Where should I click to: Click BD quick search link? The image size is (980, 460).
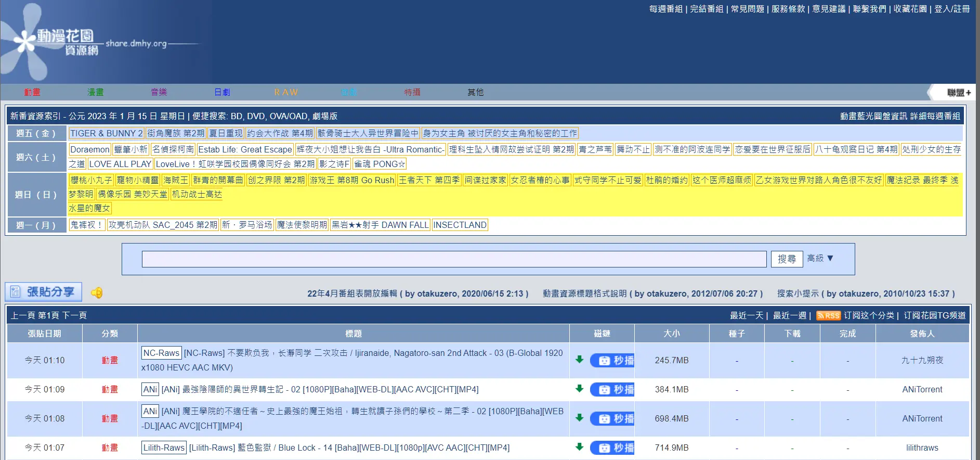tap(236, 116)
